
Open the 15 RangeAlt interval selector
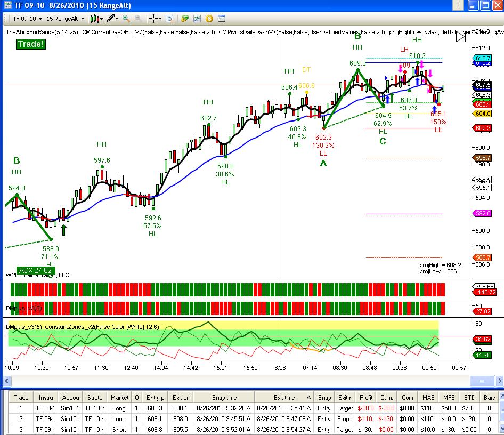click(65, 19)
